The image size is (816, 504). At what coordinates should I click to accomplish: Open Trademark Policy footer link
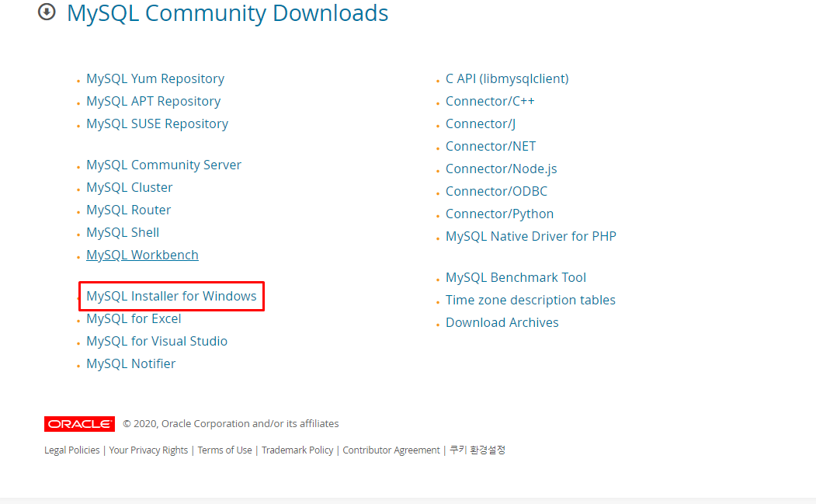297,450
